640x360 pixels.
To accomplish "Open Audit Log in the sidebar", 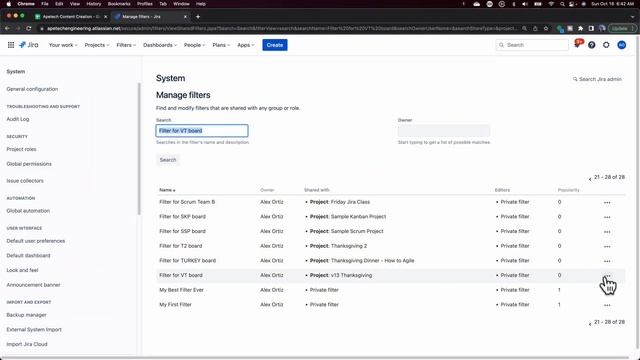I will (18, 119).
